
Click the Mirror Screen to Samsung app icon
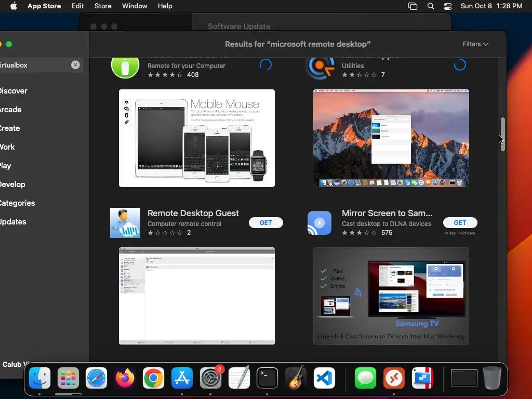pyautogui.click(x=320, y=223)
